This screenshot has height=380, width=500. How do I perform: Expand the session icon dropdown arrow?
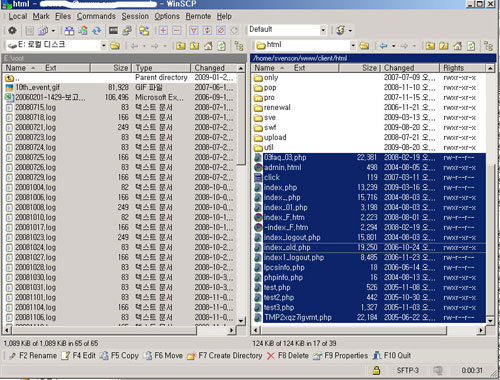(350, 31)
